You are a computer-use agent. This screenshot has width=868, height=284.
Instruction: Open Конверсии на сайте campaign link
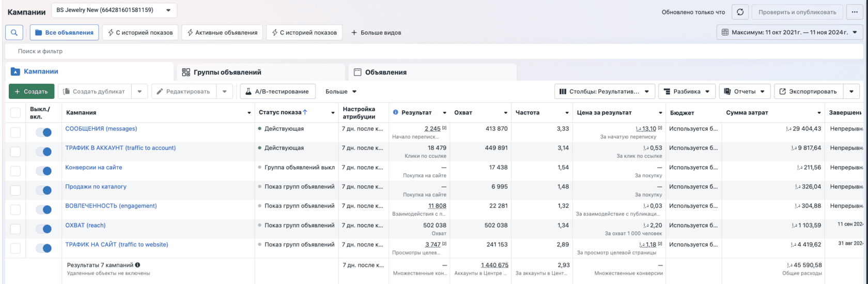[94, 168]
